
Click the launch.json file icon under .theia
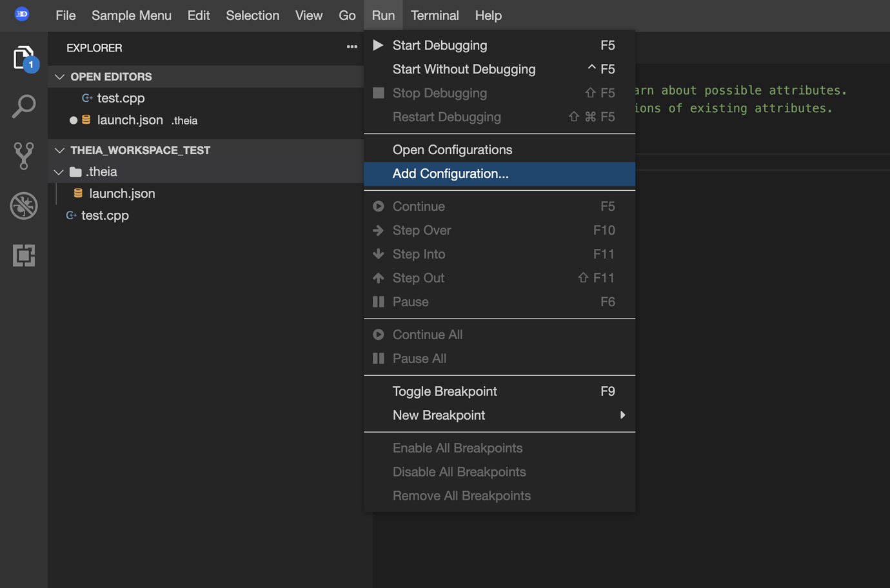point(78,193)
